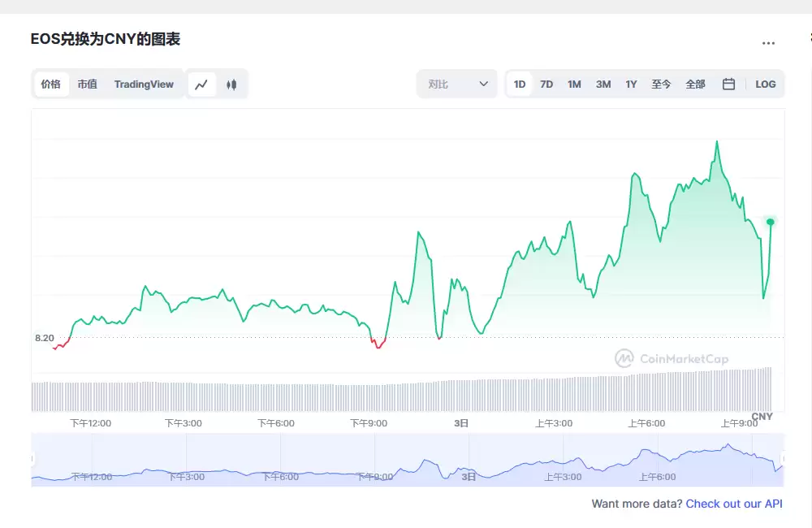Viewport: 812px width, 528px height.
Task: Open the Check out our API link
Action: 734,504
